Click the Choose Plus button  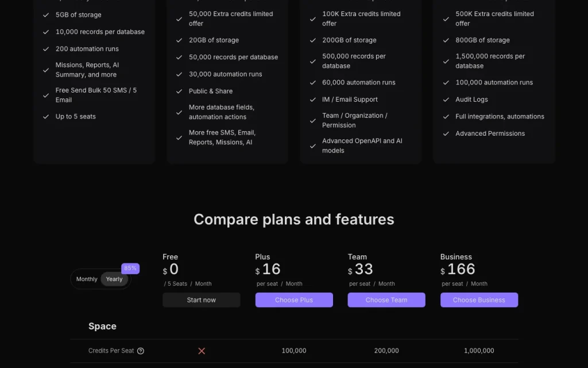(294, 300)
